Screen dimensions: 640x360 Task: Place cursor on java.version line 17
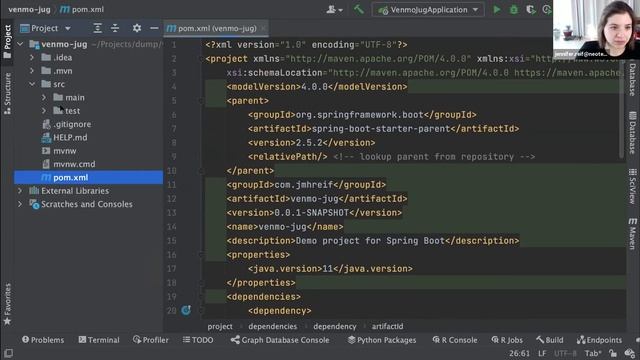point(330,269)
